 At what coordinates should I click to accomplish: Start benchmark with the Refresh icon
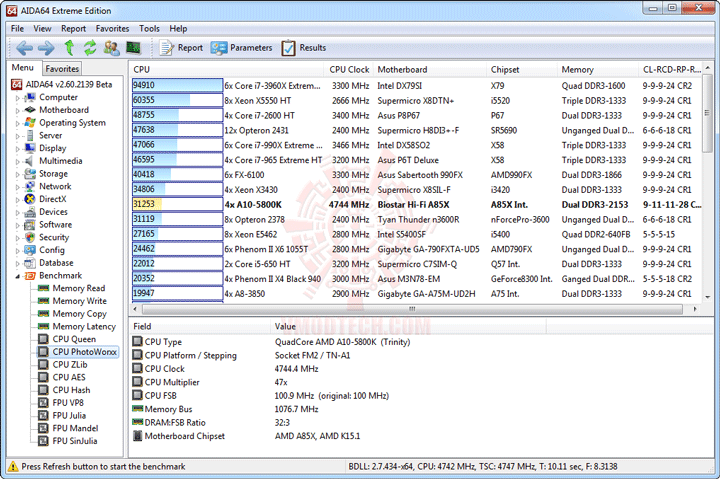click(90, 47)
